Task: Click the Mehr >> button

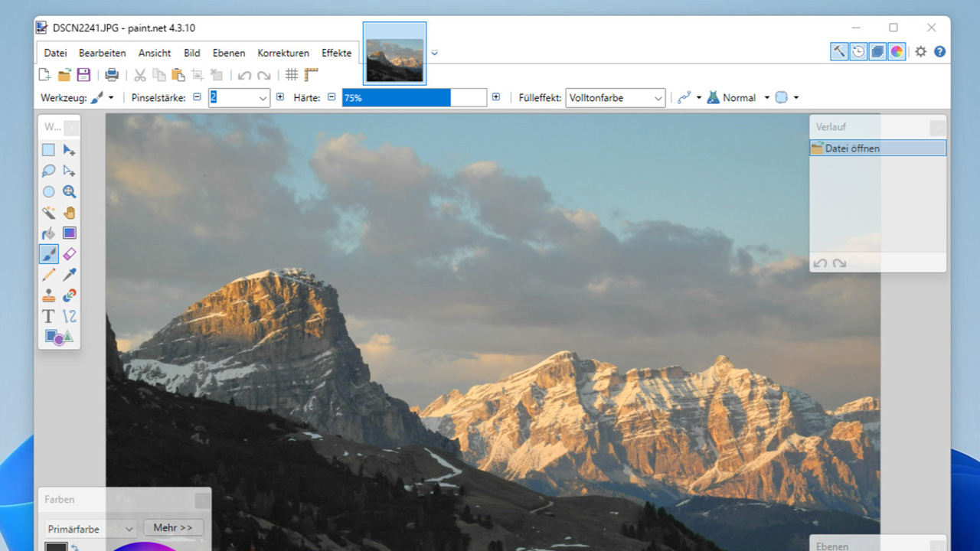Action: [x=173, y=527]
